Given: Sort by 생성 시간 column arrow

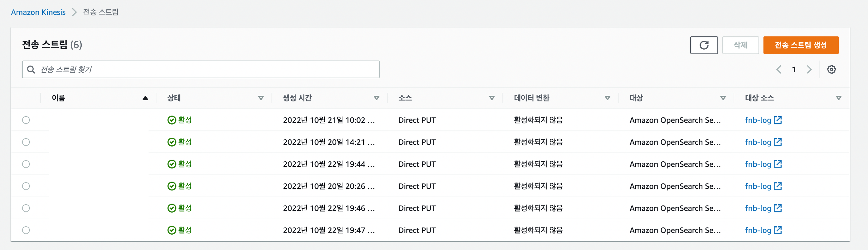Looking at the screenshot, I should tap(376, 98).
